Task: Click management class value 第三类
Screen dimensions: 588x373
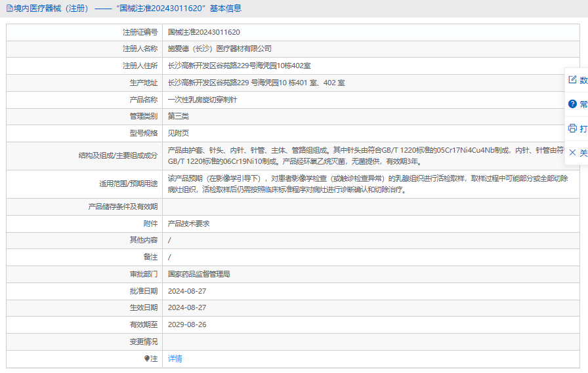Action: pyautogui.click(x=178, y=116)
